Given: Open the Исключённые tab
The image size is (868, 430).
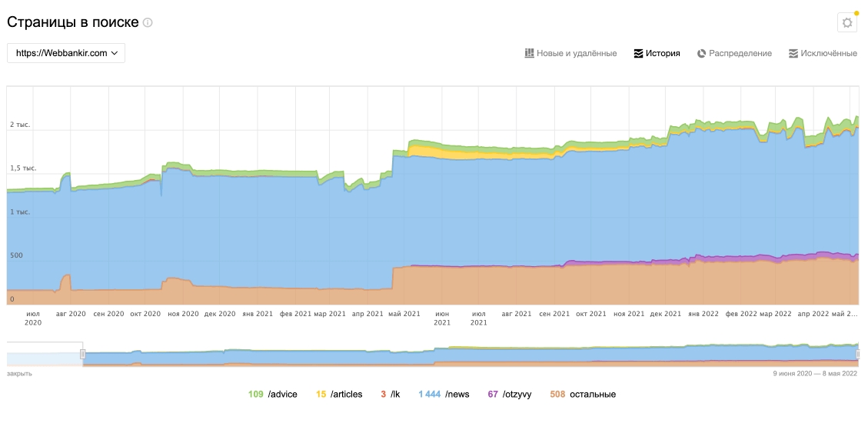Looking at the screenshot, I should (828, 53).
